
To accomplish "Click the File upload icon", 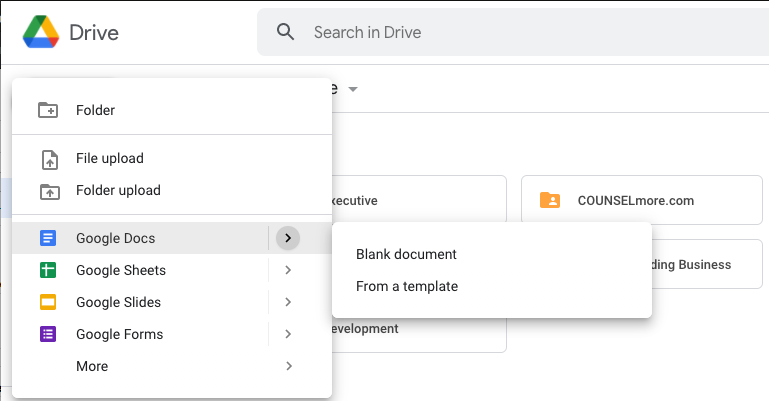I will [x=50, y=160].
